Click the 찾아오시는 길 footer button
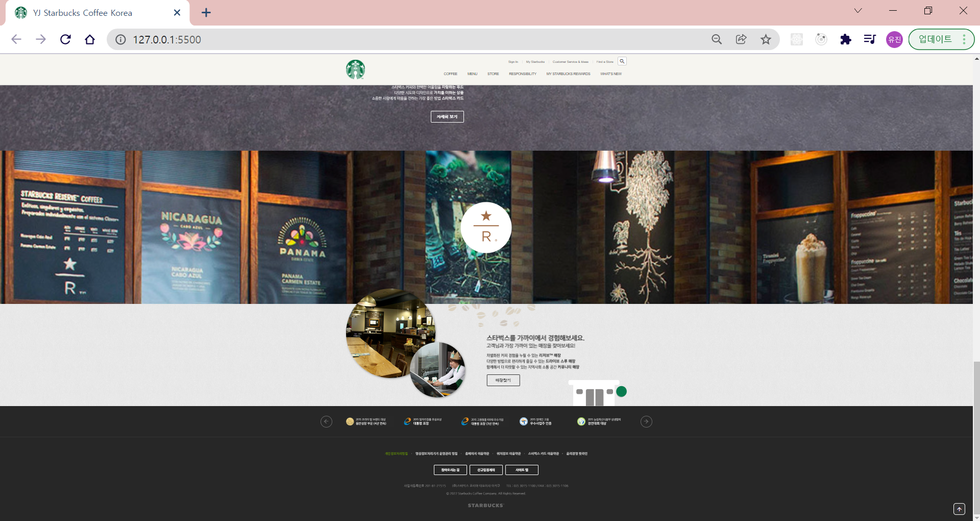This screenshot has width=980, height=521. pyautogui.click(x=450, y=470)
